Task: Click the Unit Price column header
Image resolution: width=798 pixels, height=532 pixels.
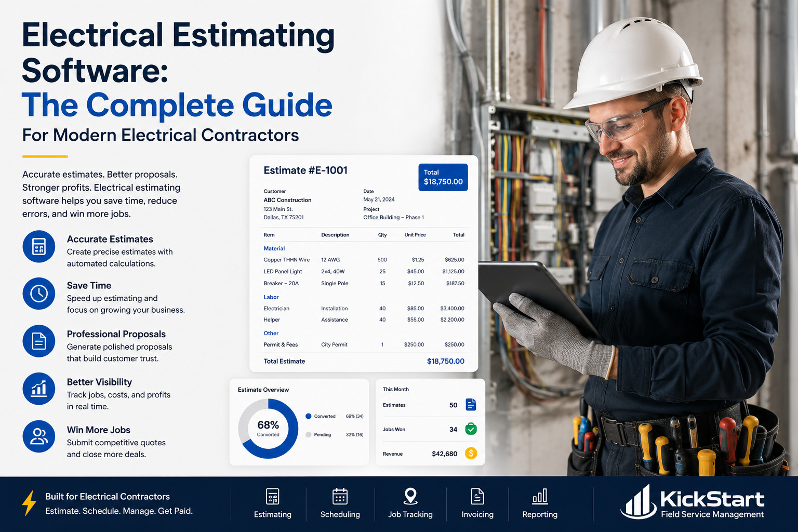Action: point(415,235)
